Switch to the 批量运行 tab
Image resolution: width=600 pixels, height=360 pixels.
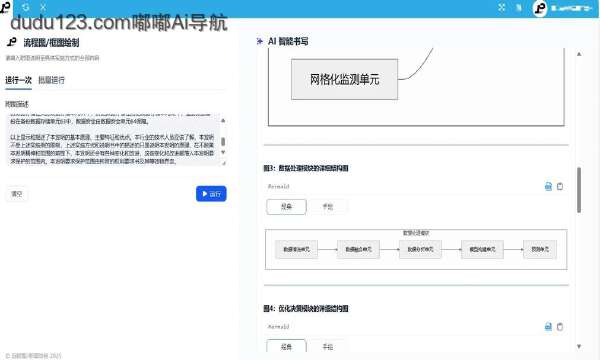click(x=52, y=80)
